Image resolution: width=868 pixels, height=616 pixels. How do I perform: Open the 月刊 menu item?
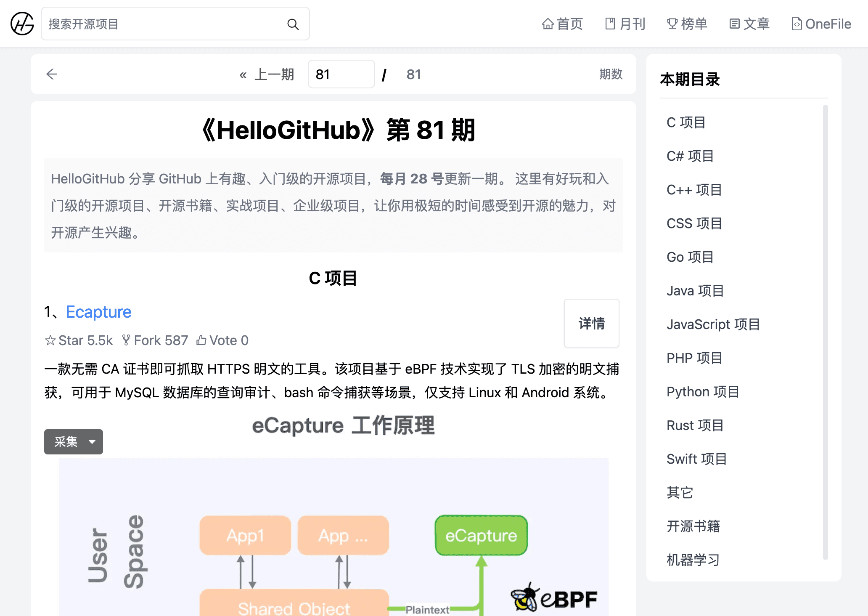click(625, 24)
